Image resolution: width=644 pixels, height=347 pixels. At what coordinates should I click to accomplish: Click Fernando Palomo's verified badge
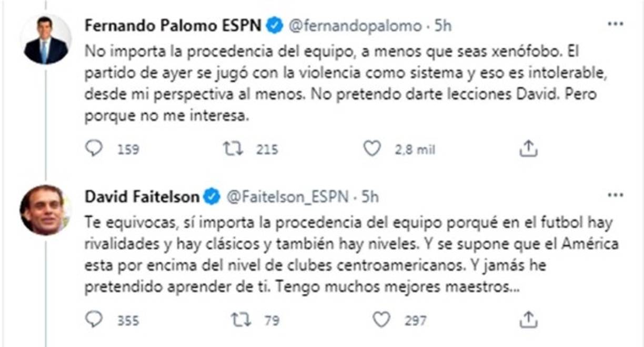(x=274, y=25)
